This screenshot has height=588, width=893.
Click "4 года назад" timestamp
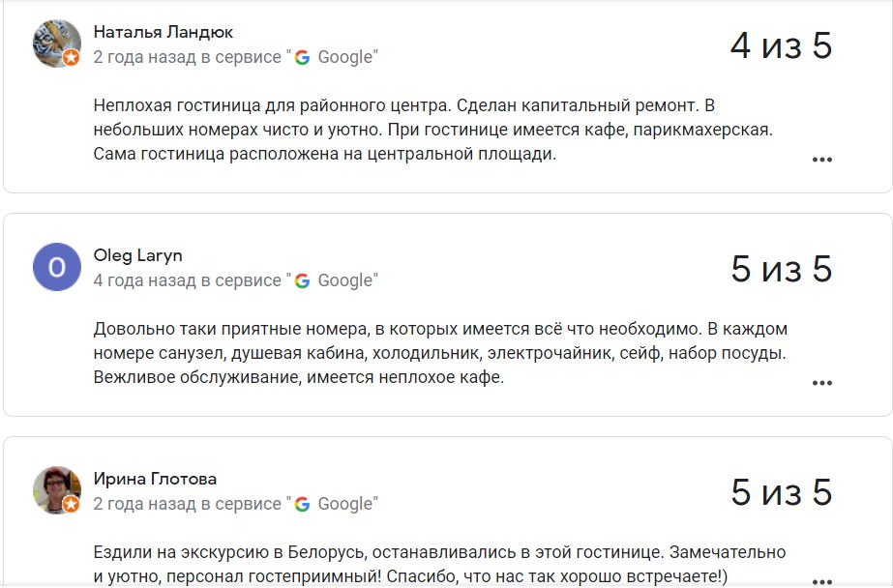[143, 280]
